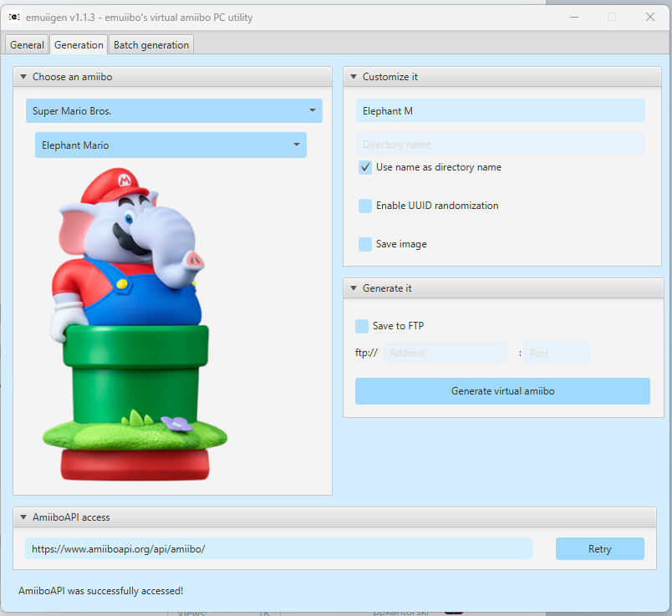Enable UUID randomization checkbox
672x616 pixels.
[365, 206]
